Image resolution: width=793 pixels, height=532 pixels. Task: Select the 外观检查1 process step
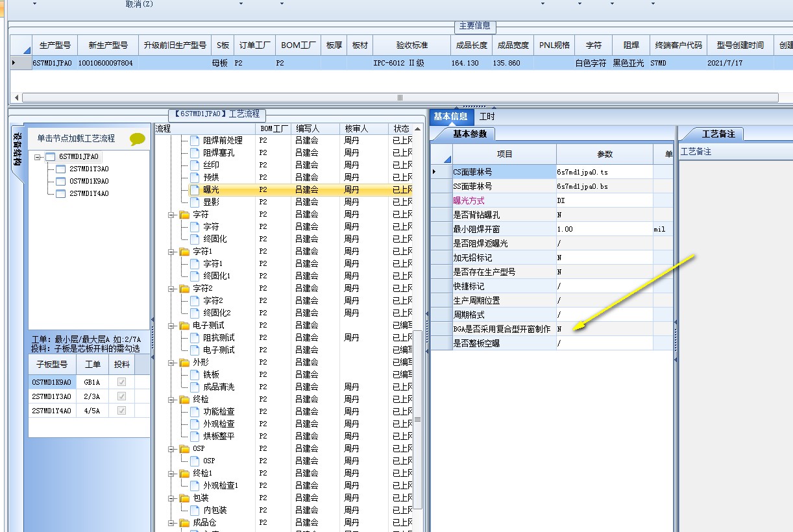point(221,486)
